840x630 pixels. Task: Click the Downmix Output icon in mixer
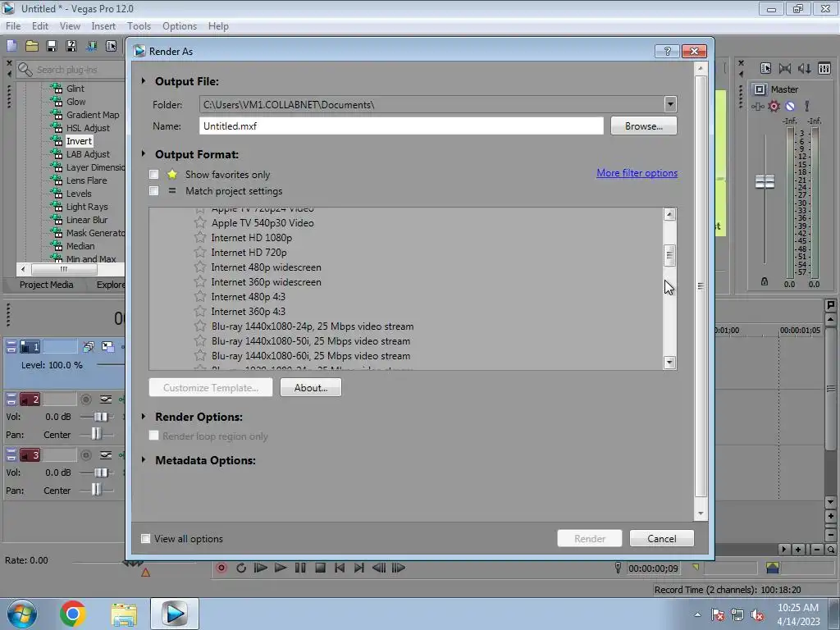point(785,68)
